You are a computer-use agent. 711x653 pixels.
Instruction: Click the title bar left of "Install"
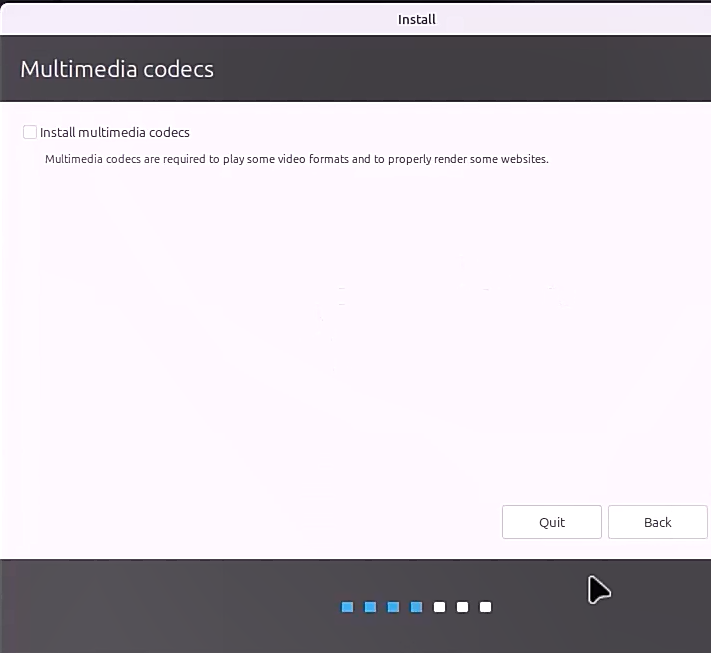tap(200, 19)
